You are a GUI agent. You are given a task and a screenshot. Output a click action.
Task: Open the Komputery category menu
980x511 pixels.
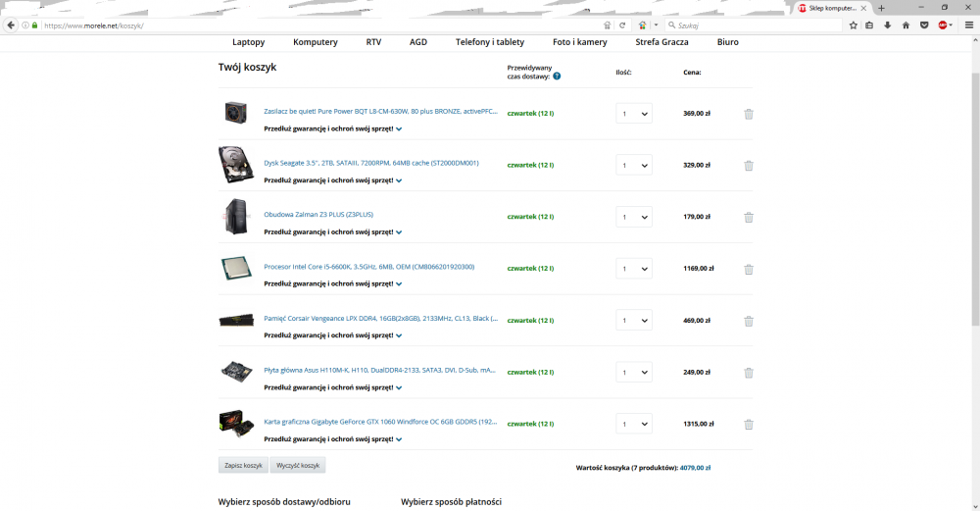click(x=315, y=42)
